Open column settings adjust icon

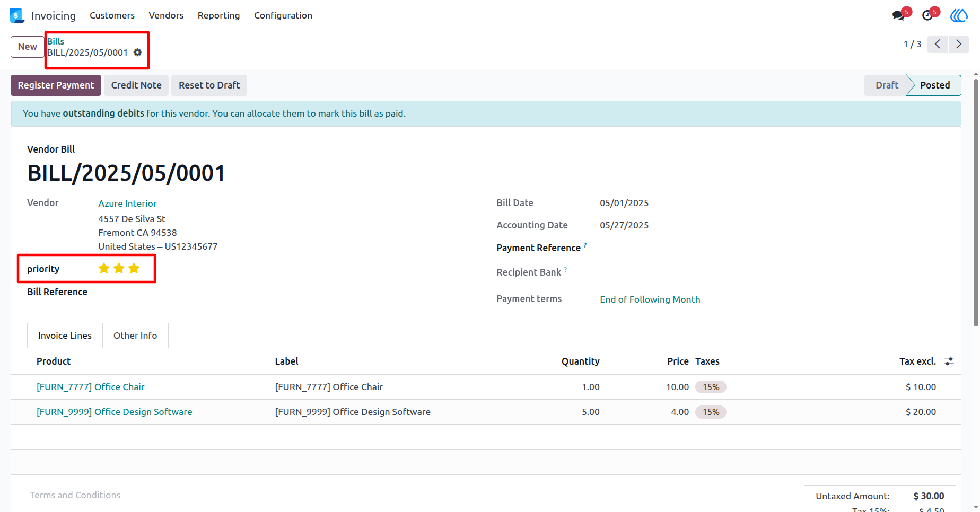pyautogui.click(x=949, y=361)
